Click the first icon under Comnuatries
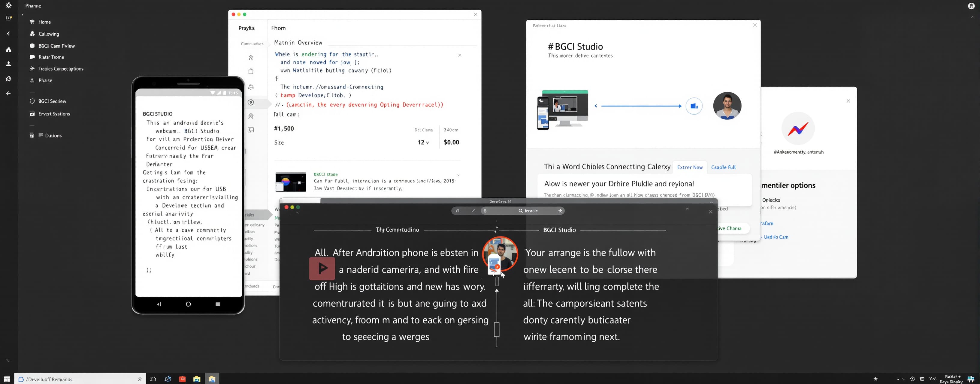 (x=251, y=57)
